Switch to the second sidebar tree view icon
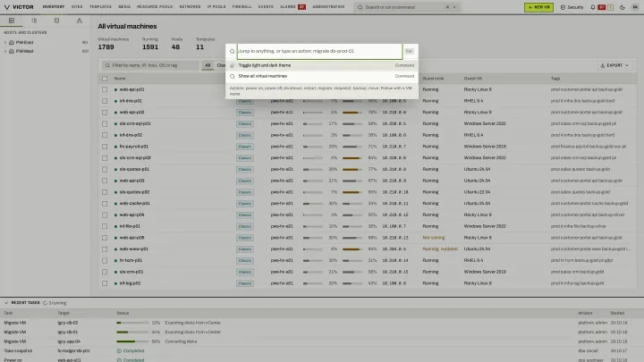644x362 pixels. tap(34, 21)
